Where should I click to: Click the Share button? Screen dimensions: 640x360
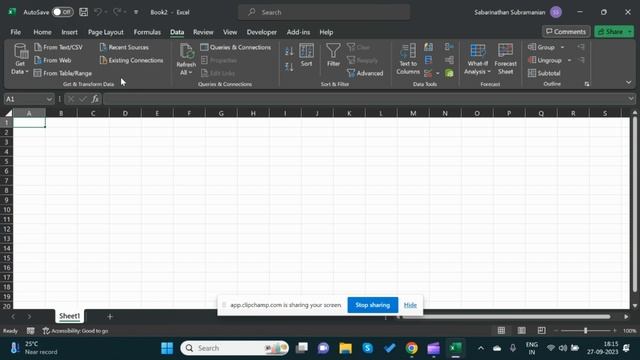point(610,31)
